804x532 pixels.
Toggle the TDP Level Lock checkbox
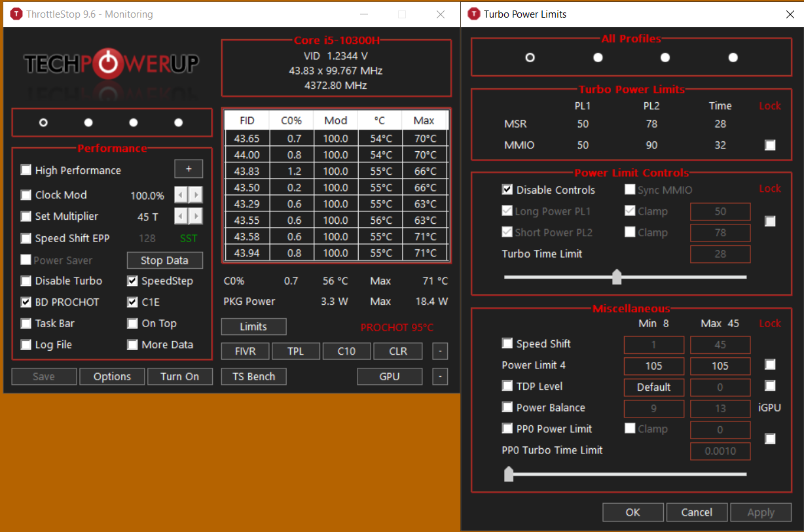coord(770,386)
